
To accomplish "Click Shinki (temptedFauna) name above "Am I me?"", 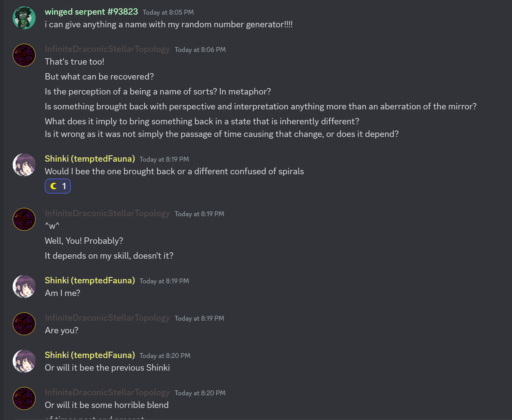I will (90, 280).
